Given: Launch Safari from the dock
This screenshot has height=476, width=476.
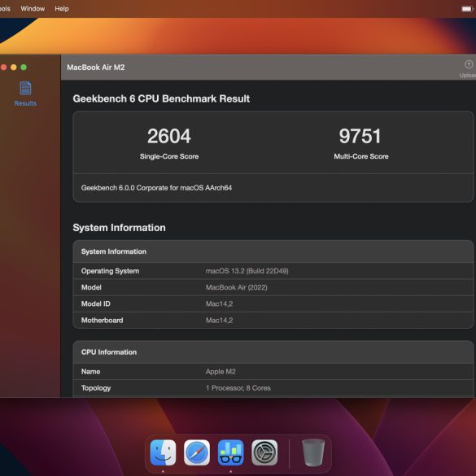Looking at the screenshot, I should [197, 452].
